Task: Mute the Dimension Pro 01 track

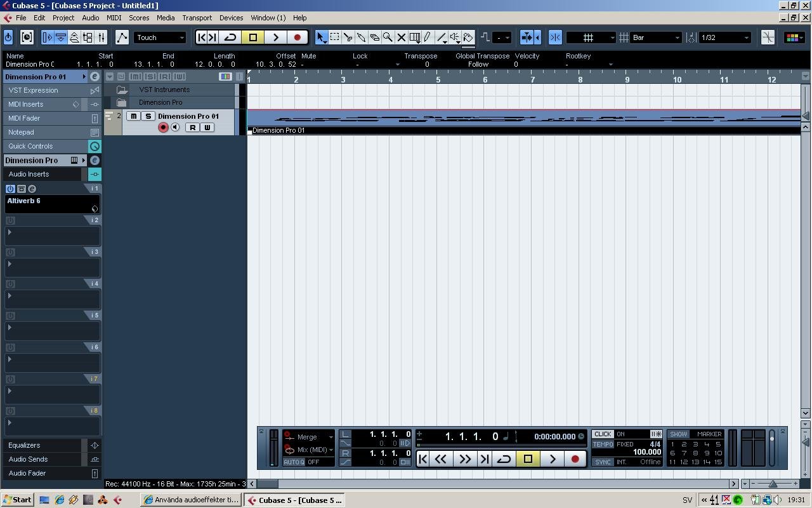Action: tap(133, 116)
